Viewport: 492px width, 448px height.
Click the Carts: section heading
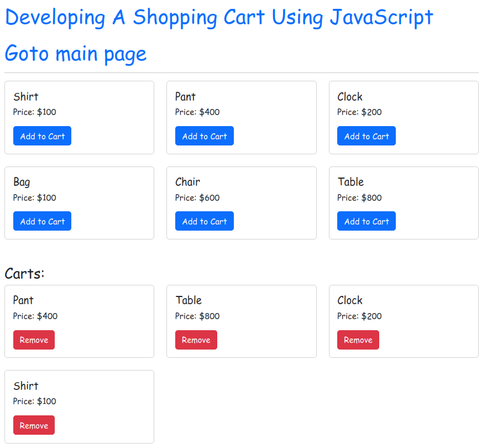pyautogui.click(x=24, y=273)
